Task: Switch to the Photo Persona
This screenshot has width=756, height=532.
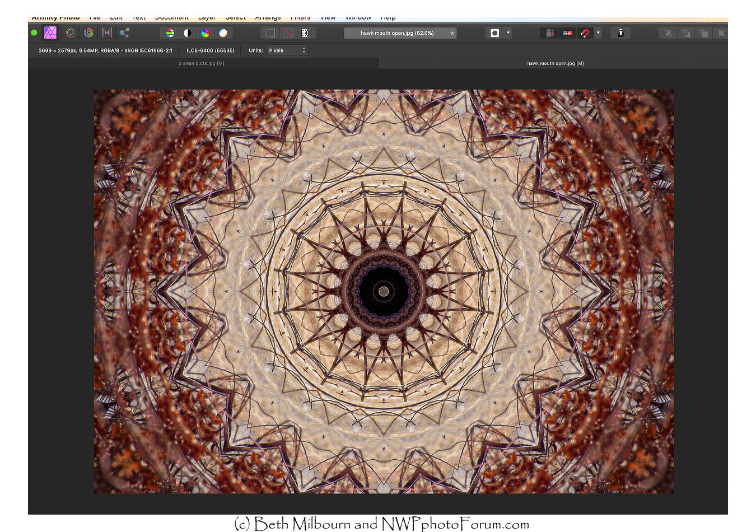Action: pos(50,33)
